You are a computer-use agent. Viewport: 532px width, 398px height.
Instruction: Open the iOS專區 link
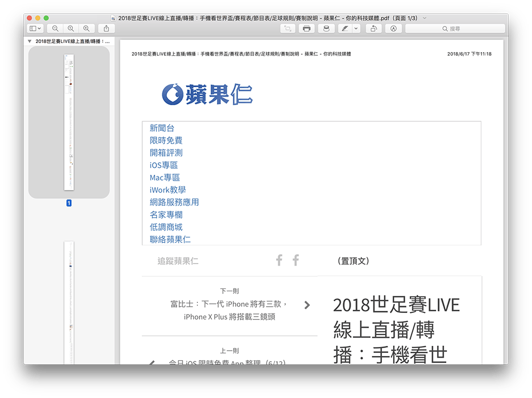163,165
